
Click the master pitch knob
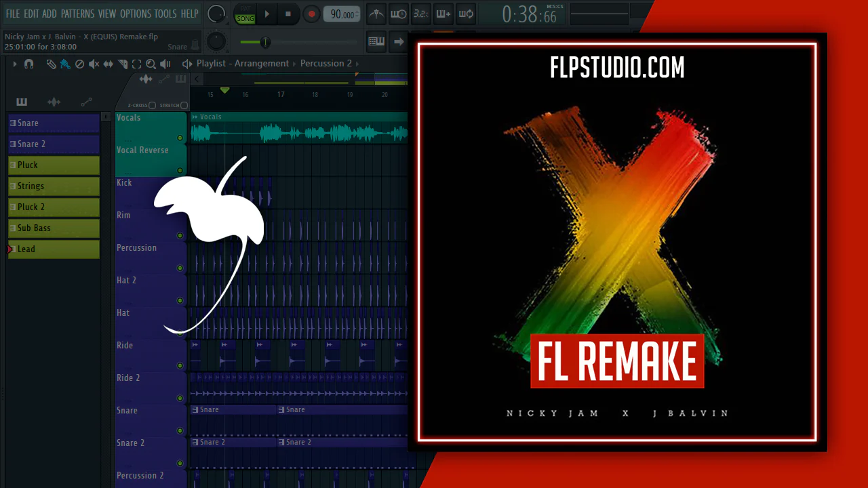(x=216, y=41)
